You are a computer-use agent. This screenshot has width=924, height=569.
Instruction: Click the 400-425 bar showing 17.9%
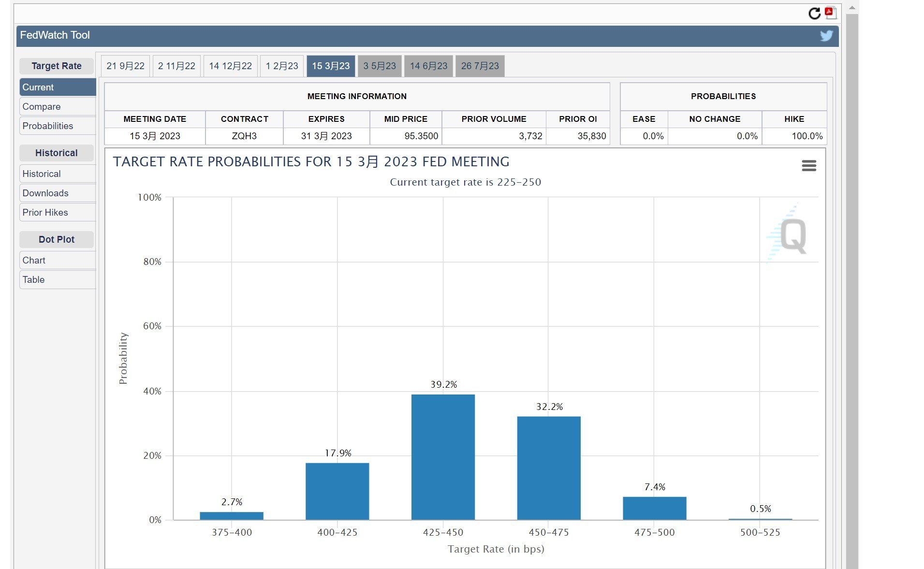tap(337, 492)
